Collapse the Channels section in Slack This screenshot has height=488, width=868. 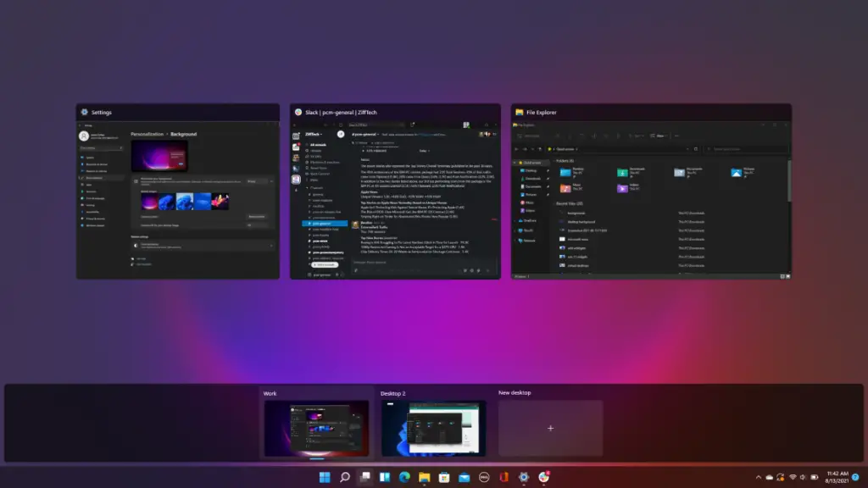[307, 188]
